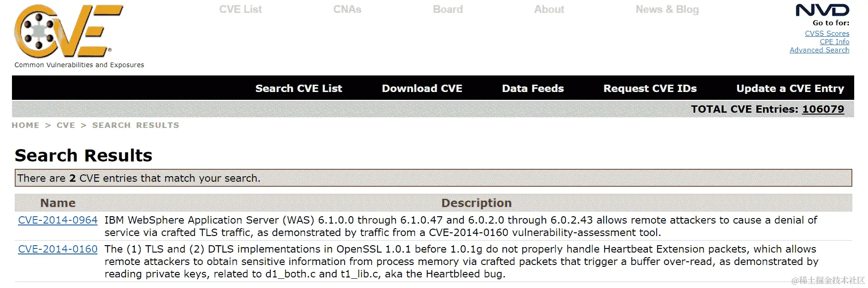Image resolution: width=868 pixels, height=288 pixels.
Task: Open CVSS Scores link
Action: tap(827, 34)
